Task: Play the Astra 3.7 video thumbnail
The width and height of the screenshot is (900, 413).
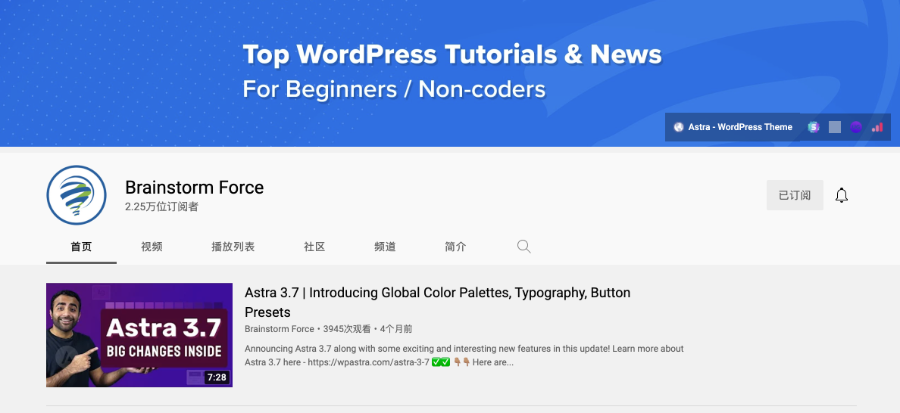Action: click(139, 335)
